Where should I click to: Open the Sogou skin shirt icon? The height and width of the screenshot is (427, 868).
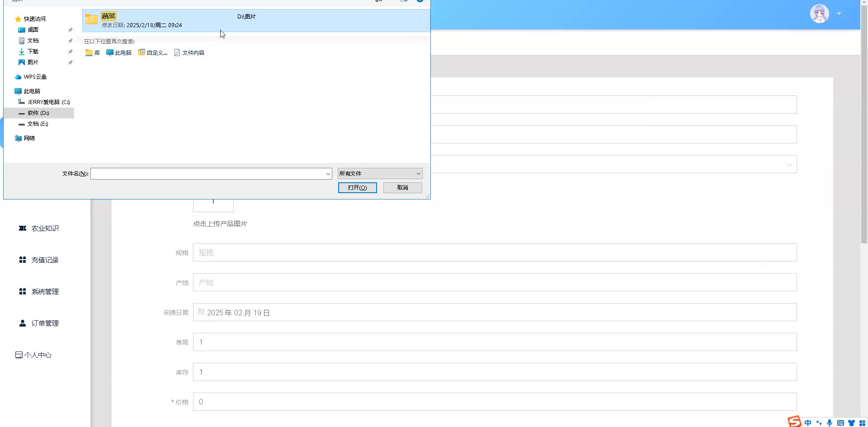coord(851,423)
